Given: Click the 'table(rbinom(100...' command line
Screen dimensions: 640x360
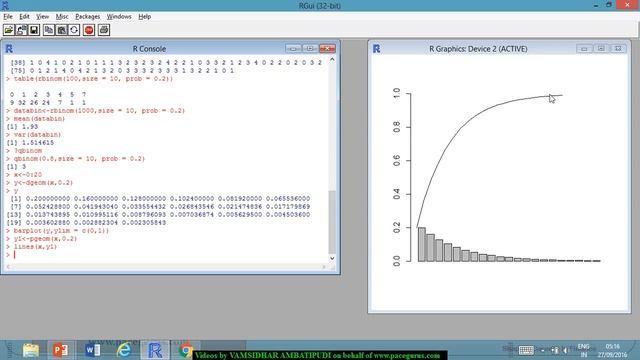Looking at the screenshot, I should coord(93,78).
